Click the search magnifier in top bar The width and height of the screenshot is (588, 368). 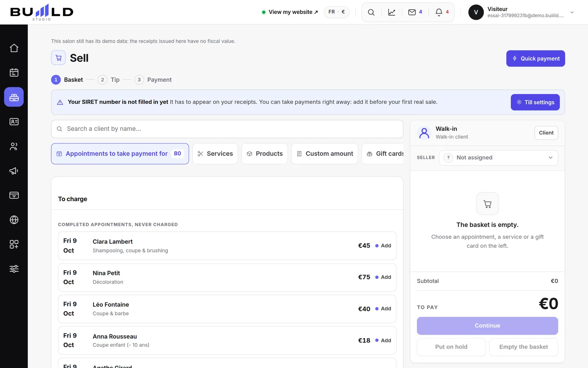pyautogui.click(x=371, y=12)
